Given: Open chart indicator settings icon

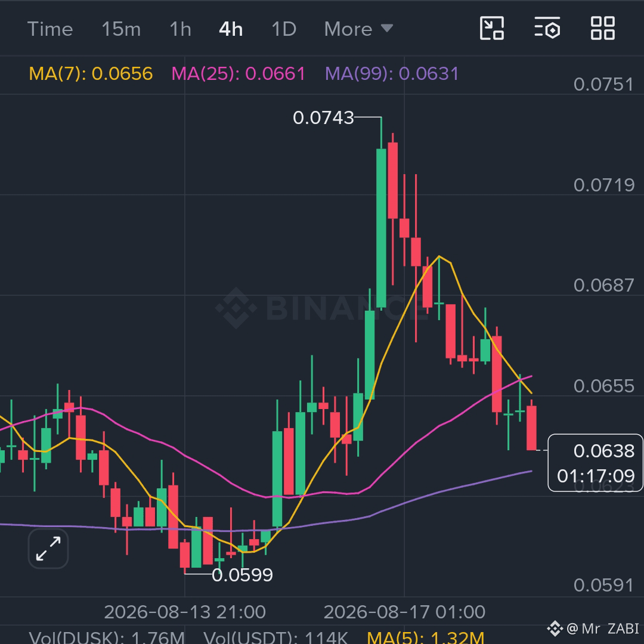Looking at the screenshot, I should (547, 29).
